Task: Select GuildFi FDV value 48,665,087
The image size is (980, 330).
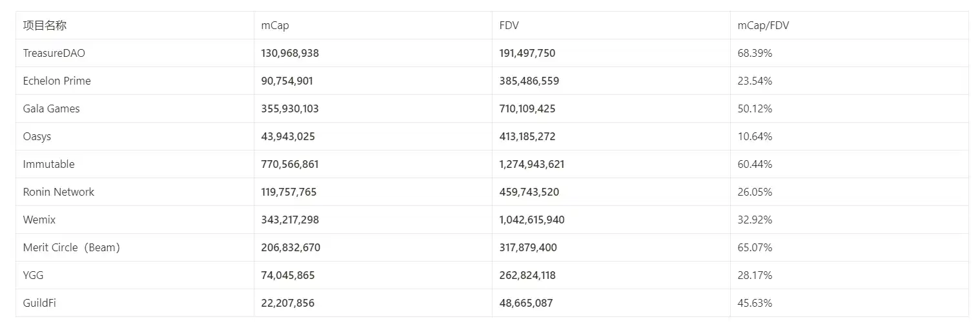Action: coord(526,304)
